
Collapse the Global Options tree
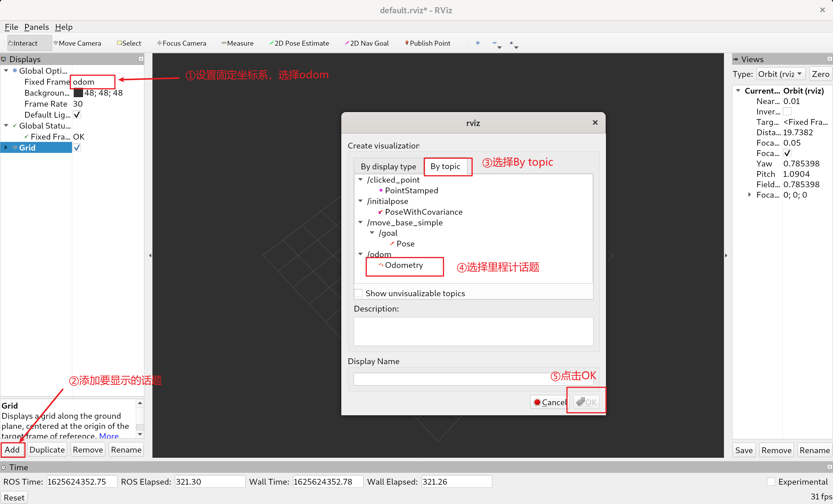(x=6, y=70)
